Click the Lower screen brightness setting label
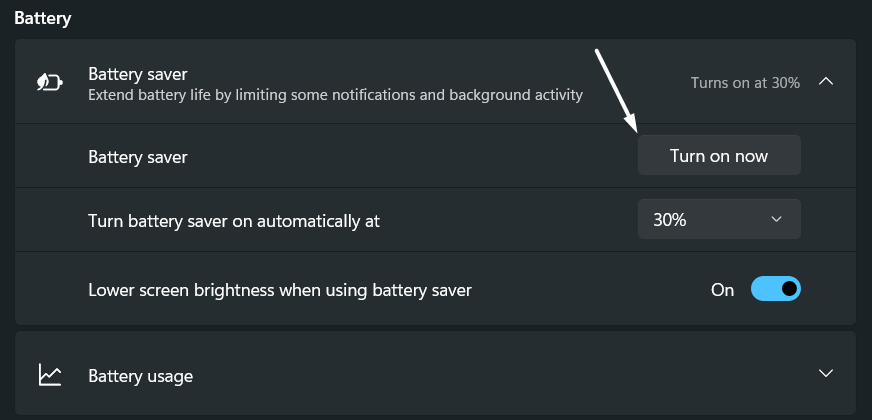This screenshot has width=872, height=420. point(280,290)
